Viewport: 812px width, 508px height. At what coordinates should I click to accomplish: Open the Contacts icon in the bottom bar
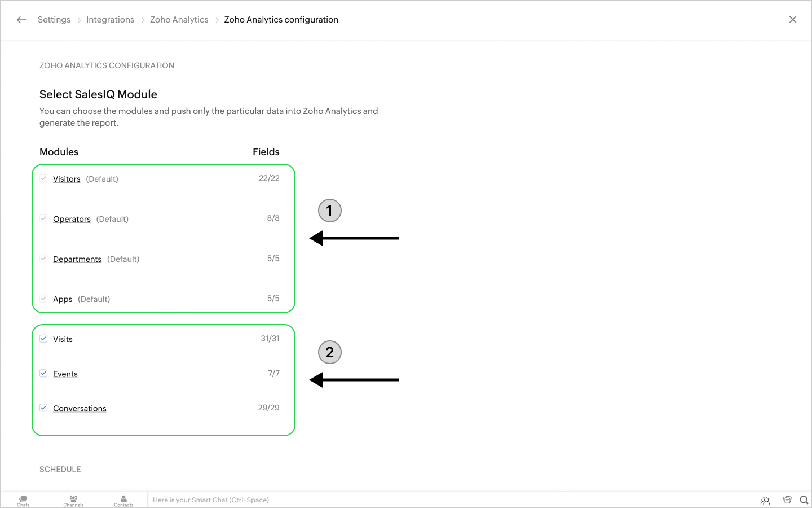pyautogui.click(x=123, y=500)
